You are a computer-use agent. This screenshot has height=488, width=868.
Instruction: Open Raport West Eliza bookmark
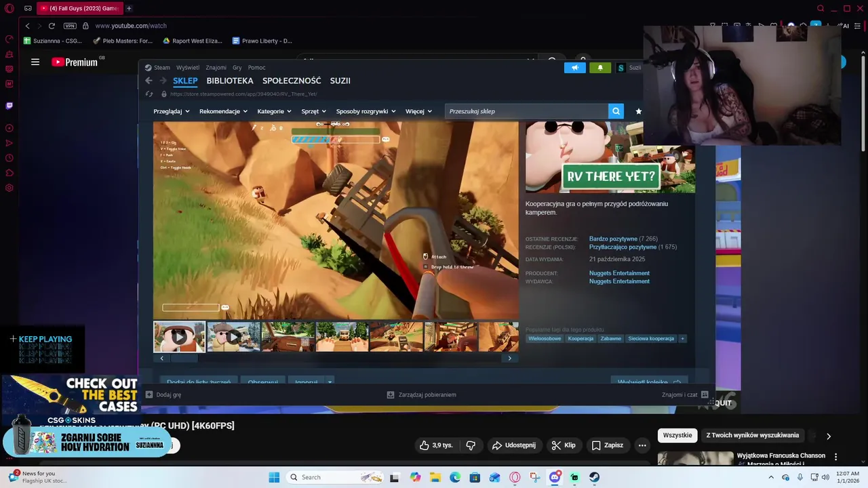(x=193, y=41)
